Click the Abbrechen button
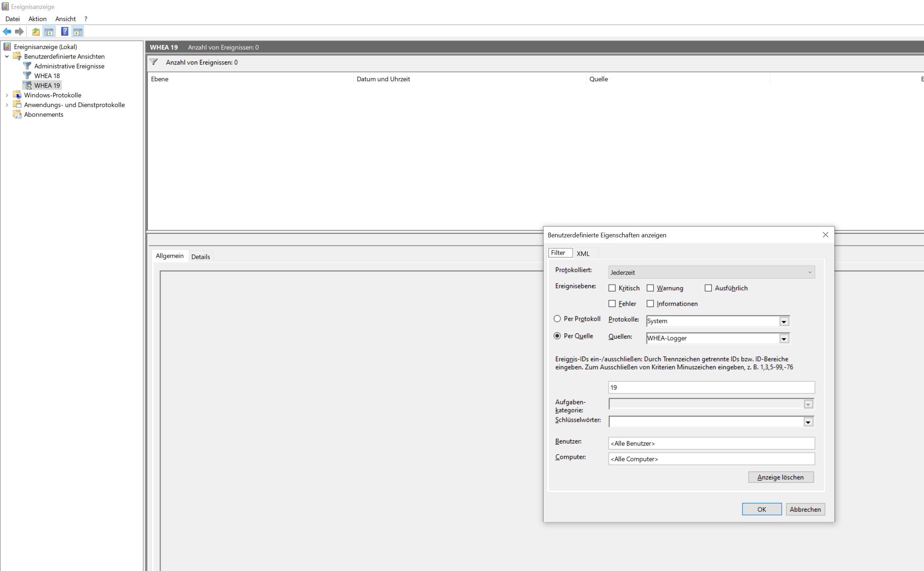 click(x=805, y=509)
